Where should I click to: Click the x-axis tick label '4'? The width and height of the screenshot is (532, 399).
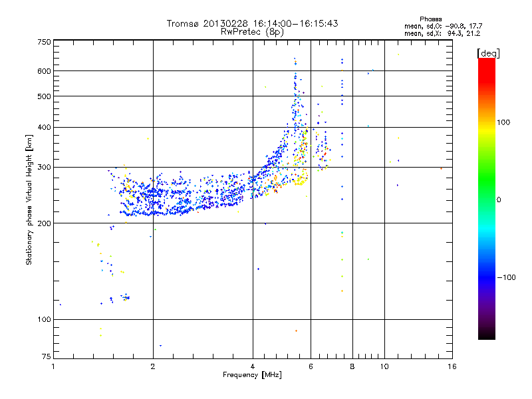(253, 366)
